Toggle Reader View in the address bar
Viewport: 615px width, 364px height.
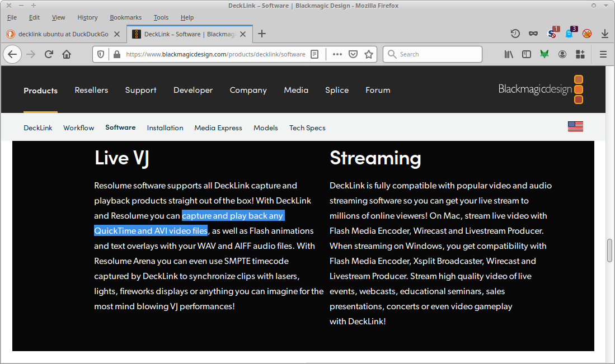tap(315, 54)
